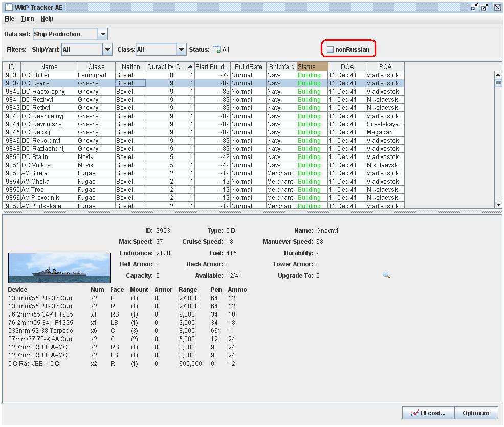Viewport: 504px width, 427px height.
Task: Open the Data set dropdown
Action: tap(103, 34)
